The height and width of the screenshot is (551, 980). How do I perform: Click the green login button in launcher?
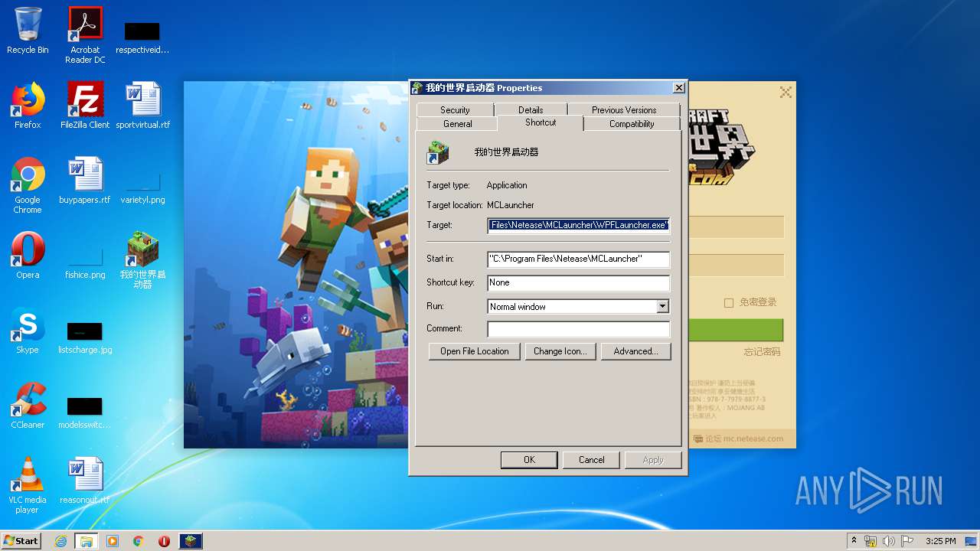(x=736, y=330)
